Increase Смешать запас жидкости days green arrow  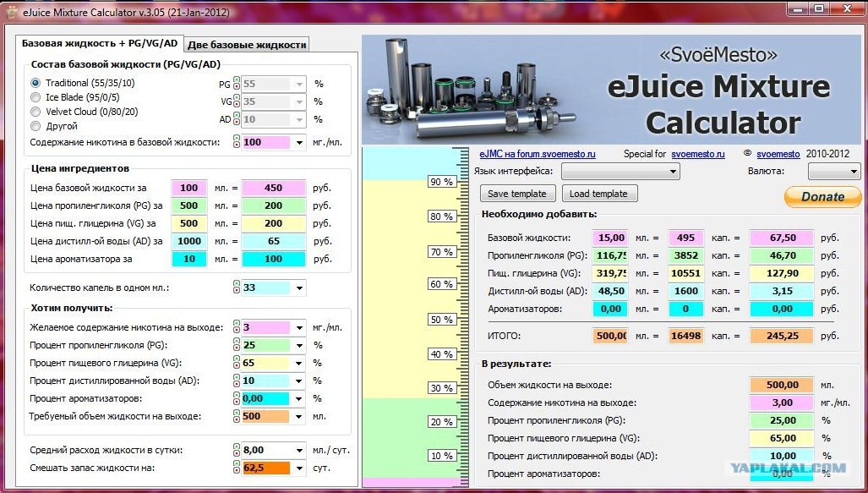237,464
